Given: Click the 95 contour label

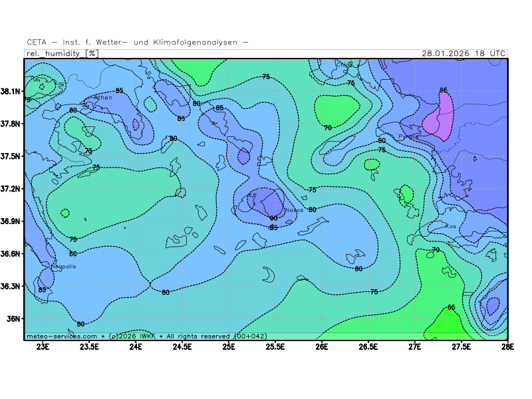Looking at the screenshot, I should tap(444, 90).
